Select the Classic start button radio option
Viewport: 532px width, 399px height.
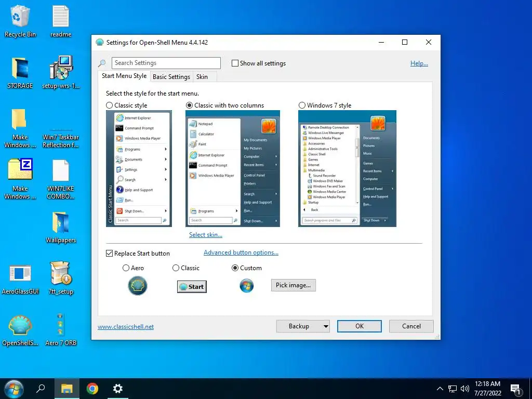click(176, 268)
